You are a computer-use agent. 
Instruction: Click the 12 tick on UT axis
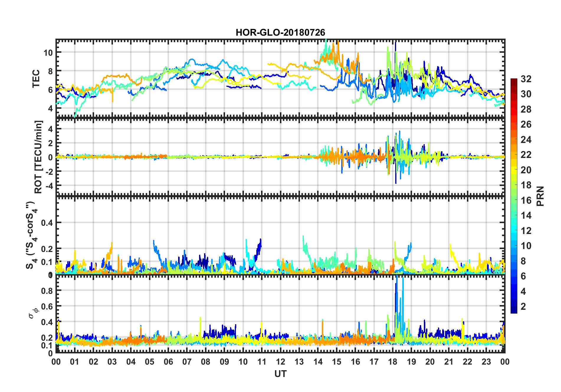click(x=280, y=362)
